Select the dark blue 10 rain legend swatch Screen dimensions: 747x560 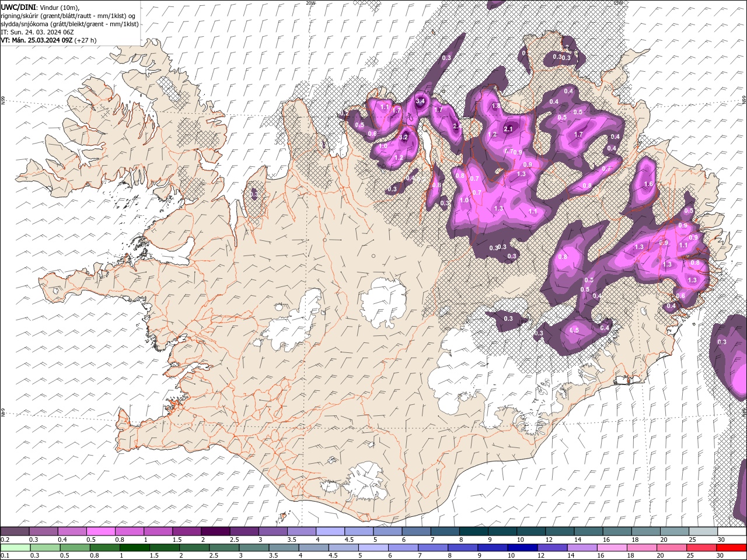(522, 548)
